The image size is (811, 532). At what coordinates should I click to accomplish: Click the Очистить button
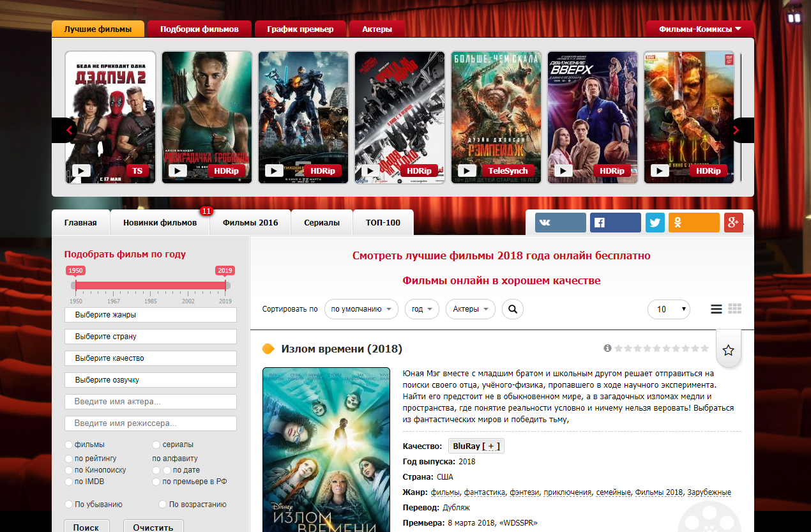[153, 527]
